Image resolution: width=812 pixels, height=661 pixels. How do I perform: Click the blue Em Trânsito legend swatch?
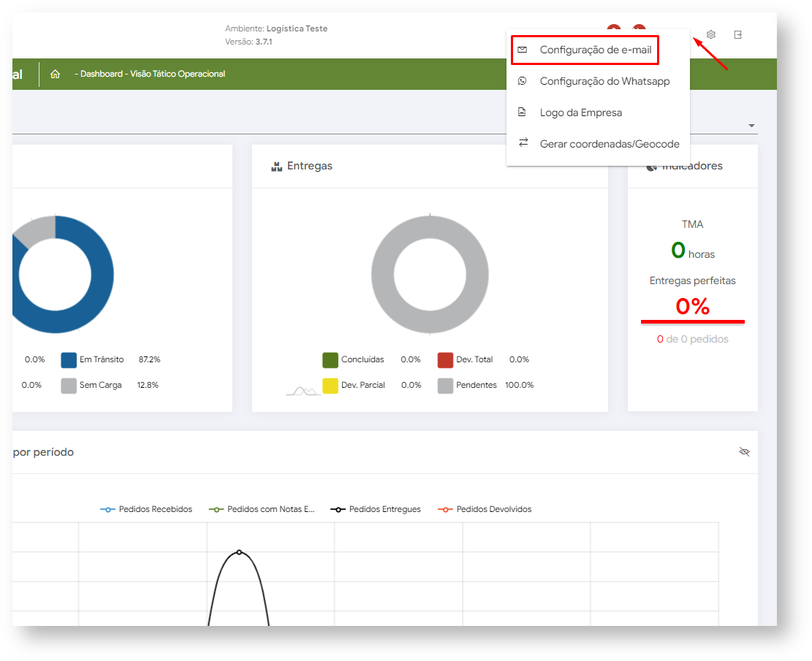(69, 359)
